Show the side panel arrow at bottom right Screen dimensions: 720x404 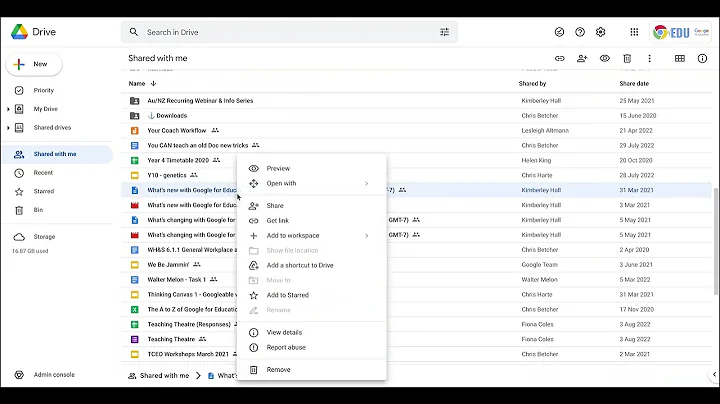tap(714, 375)
